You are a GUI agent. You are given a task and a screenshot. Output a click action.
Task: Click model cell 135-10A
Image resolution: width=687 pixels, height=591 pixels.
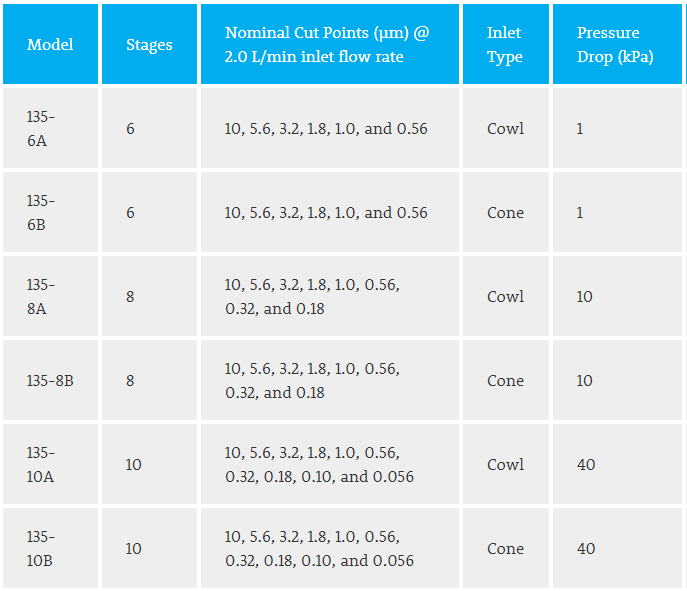tap(41, 465)
